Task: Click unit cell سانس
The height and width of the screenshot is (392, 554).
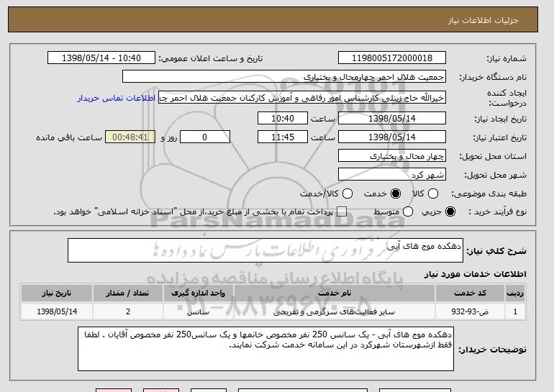Action: (198, 312)
